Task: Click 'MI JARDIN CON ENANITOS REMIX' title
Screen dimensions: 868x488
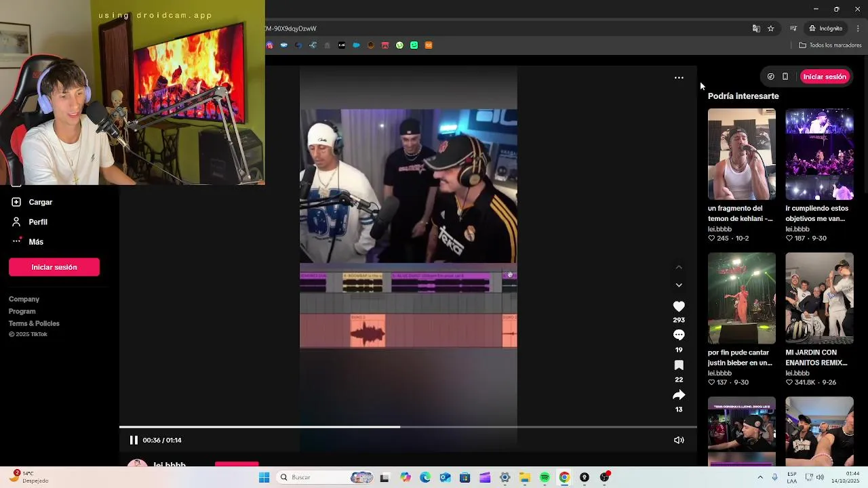Action: pos(816,358)
